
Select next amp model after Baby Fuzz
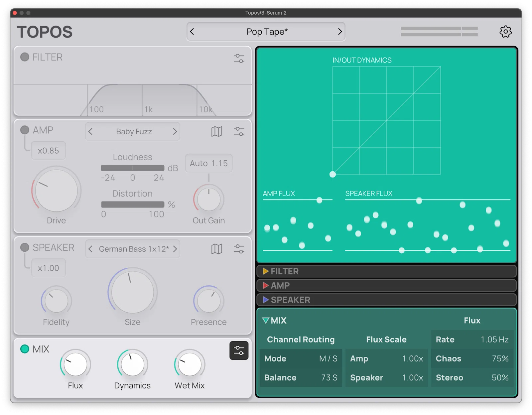pos(175,132)
